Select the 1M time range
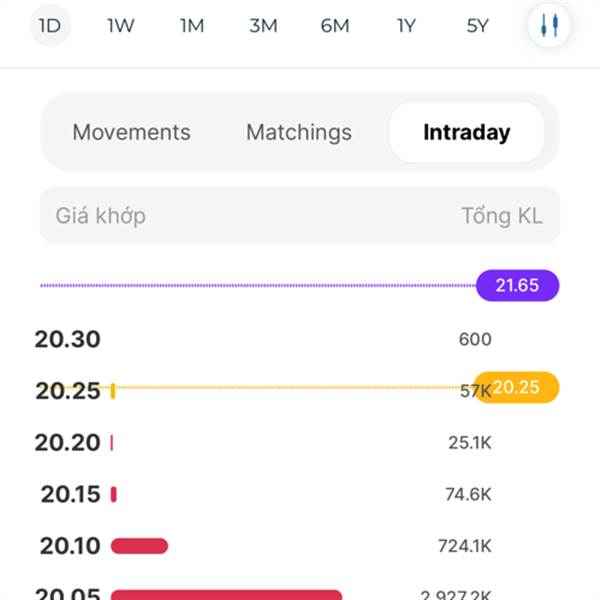Screen dimensions: 600x600 pos(192,26)
